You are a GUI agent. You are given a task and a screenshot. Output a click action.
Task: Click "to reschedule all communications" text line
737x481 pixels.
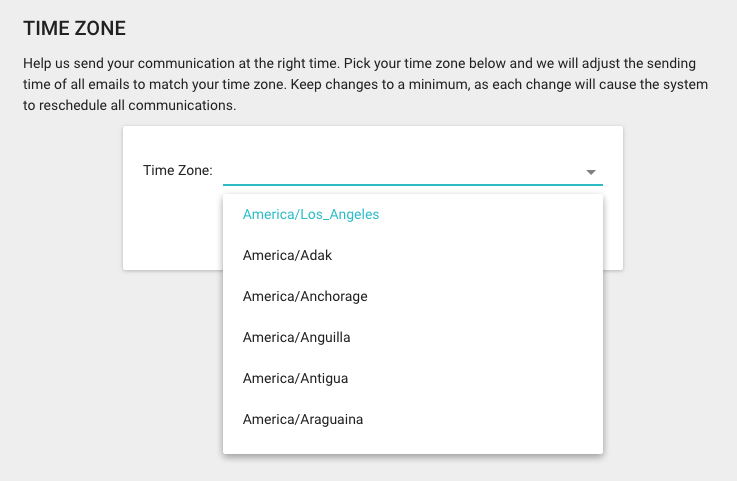(x=130, y=105)
